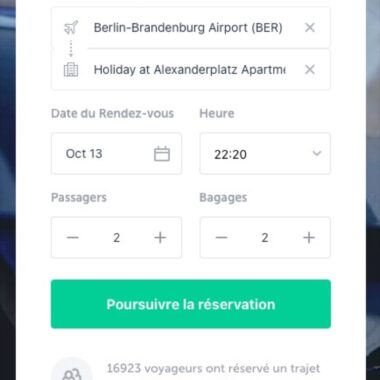Select the 22:20 time combo box
This screenshot has width=380, height=380.
click(x=265, y=154)
